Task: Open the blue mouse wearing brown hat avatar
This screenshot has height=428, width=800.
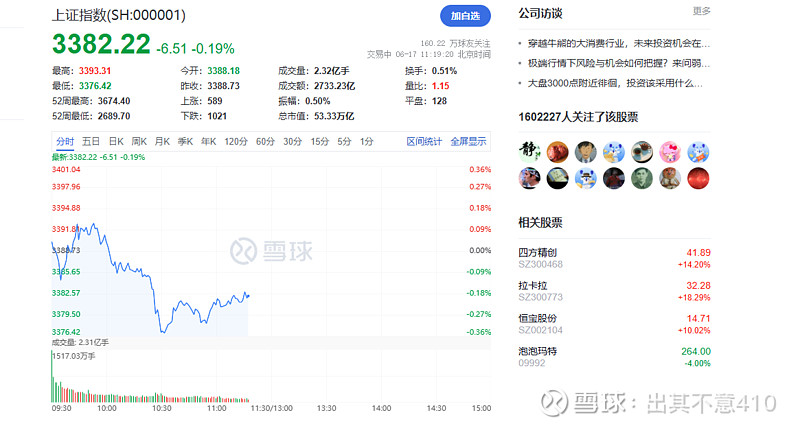Action: coord(585,179)
